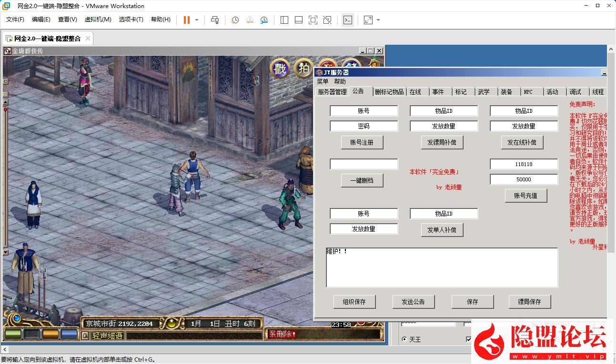Show the thumbnail bar
This screenshot has width=616, height=364.
pos(299,20)
